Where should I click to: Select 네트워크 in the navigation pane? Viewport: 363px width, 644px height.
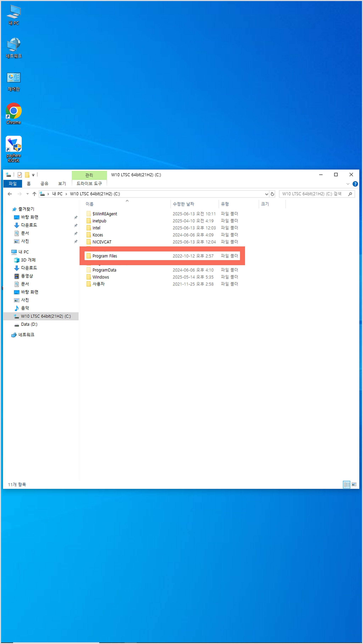(26, 335)
